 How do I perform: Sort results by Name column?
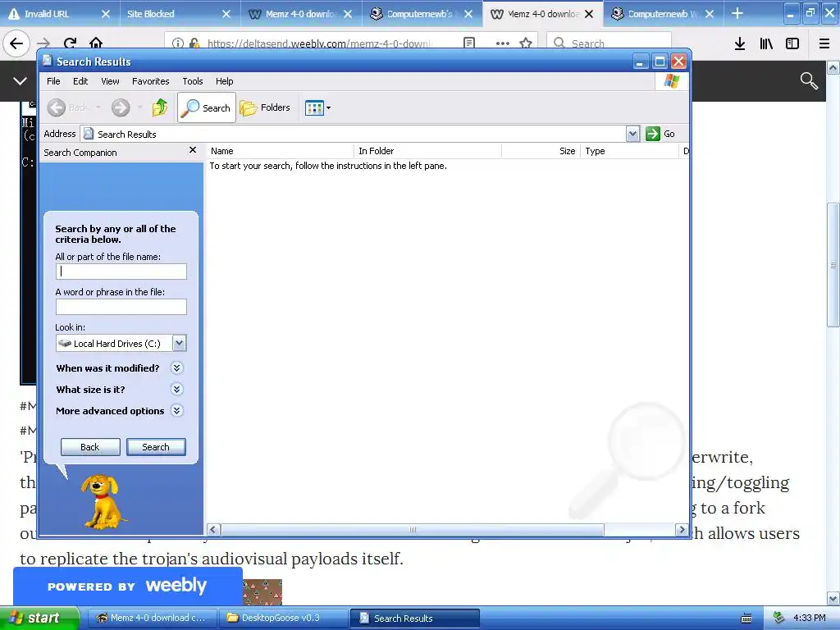[x=281, y=151]
